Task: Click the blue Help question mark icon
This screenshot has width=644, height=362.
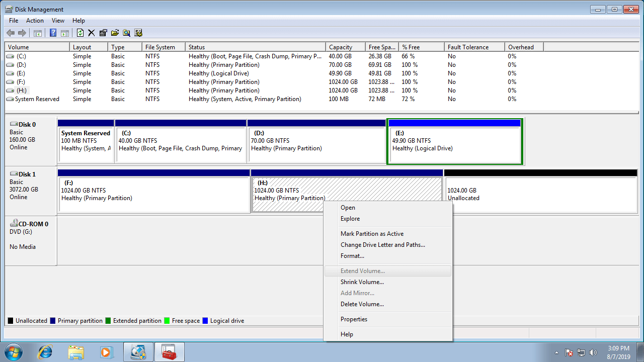Action: click(53, 33)
